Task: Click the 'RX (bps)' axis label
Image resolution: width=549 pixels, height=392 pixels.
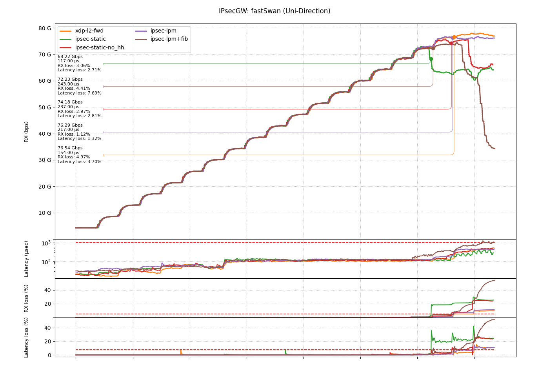Action: point(26,131)
